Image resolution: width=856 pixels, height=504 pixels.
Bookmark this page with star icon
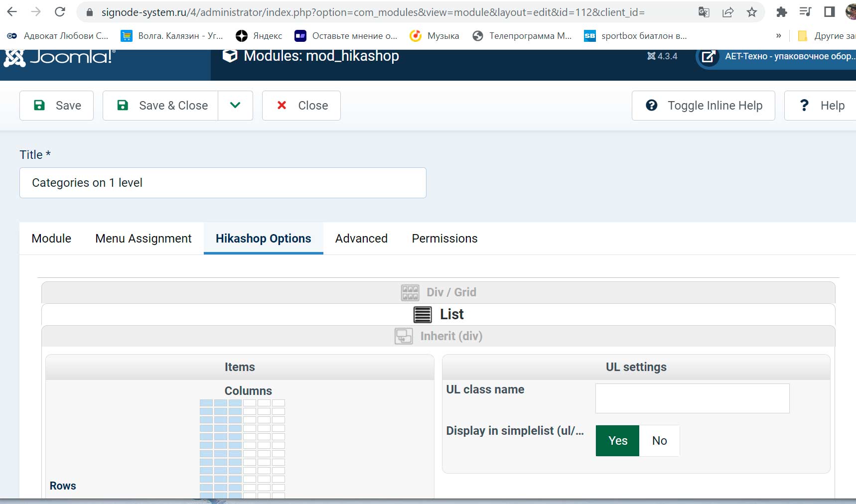pos(752,12)
